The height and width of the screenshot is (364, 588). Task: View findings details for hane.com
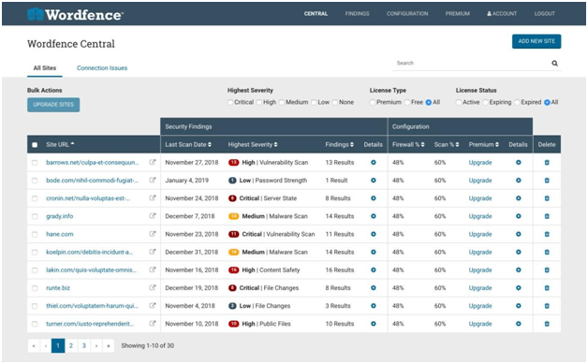coord(374,234)
